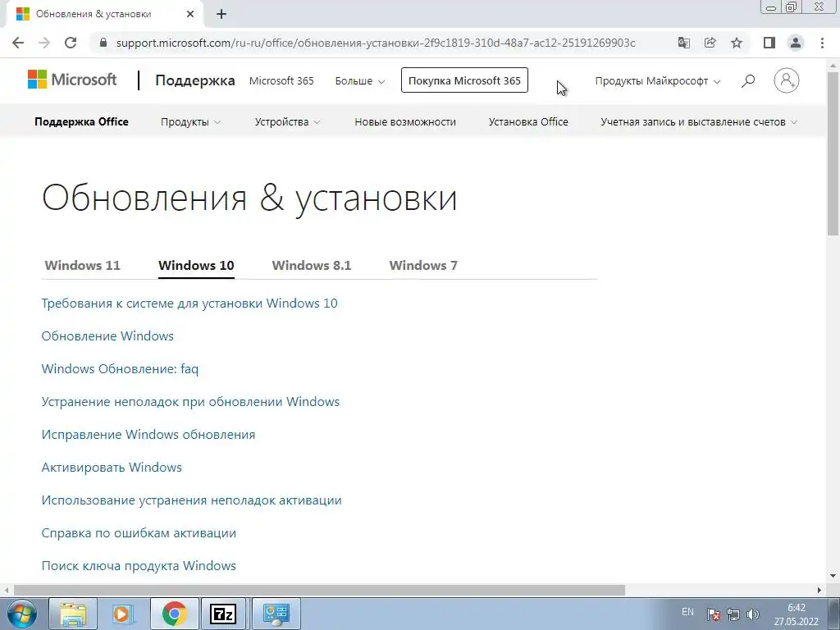Click the vertical scrollbar down arrow
The width and height of the screenshot is (840, 630).
833,576
